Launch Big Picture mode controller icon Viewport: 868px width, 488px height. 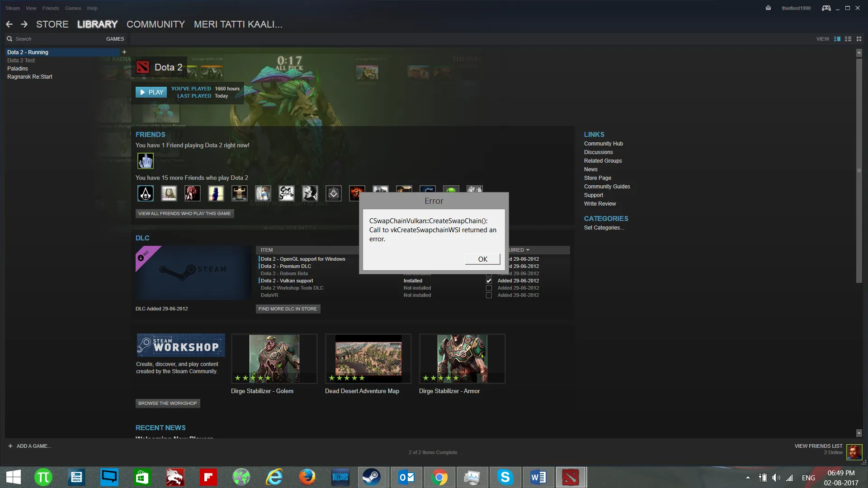(826, 8)
